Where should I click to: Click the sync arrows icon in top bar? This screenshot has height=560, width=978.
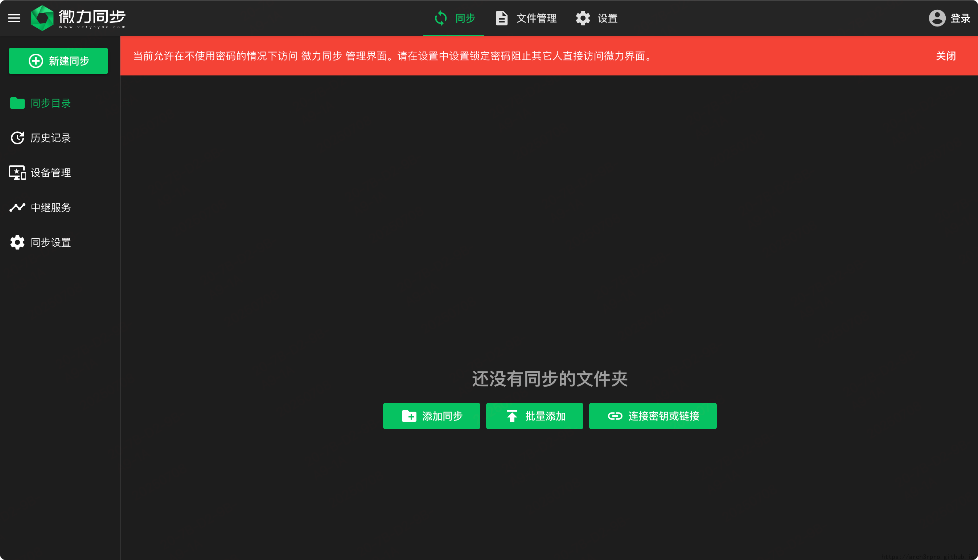pos(441,18)
